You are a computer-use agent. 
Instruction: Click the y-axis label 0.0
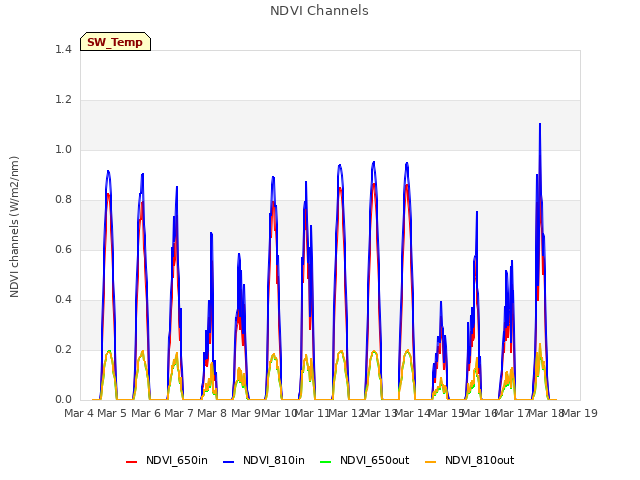(63, 400)
